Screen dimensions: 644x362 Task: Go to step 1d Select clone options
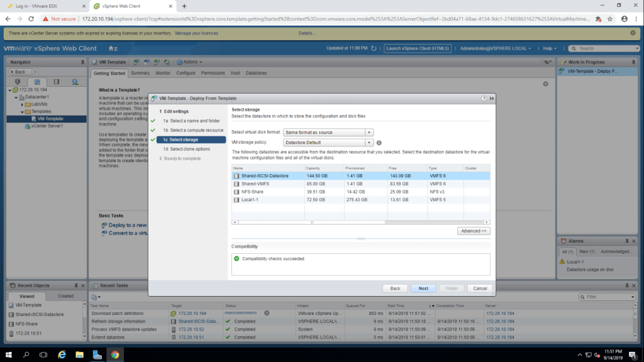pos(187,149)
